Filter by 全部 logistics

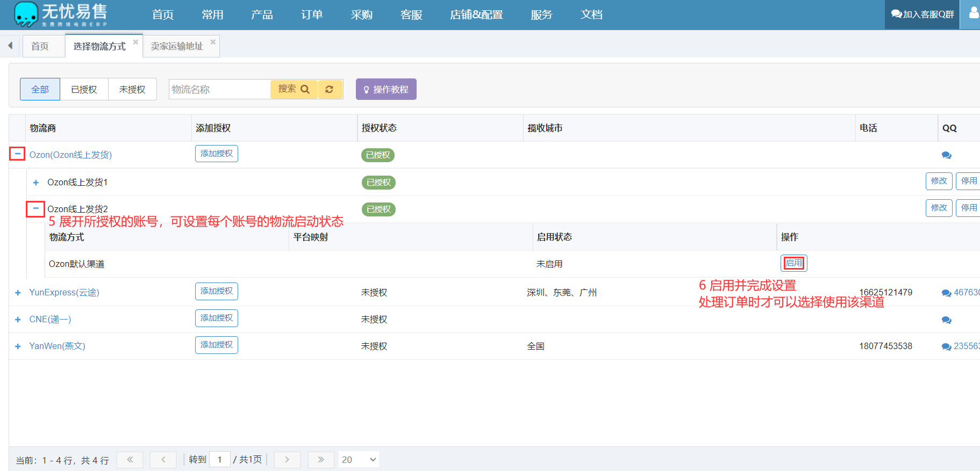[x=40, y=89]
